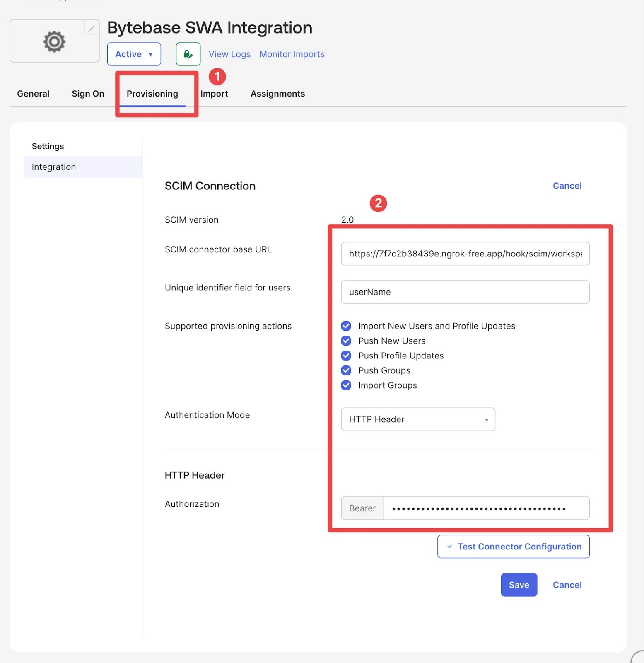Viewport: 644px width, 663px height.
Task: Click the Unique identifier field for users input
Action: click(465, 292)
